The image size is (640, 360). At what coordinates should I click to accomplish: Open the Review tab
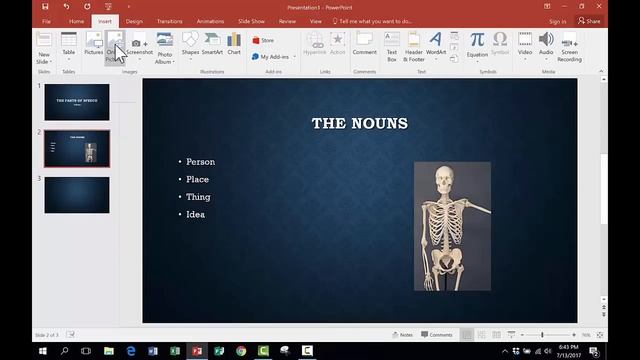(287, 21)
